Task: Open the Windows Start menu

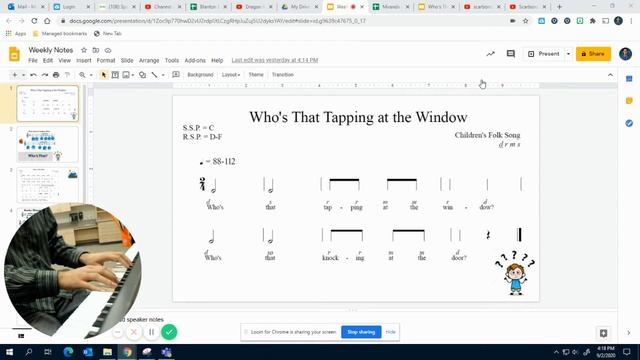Action: point(9,352)
